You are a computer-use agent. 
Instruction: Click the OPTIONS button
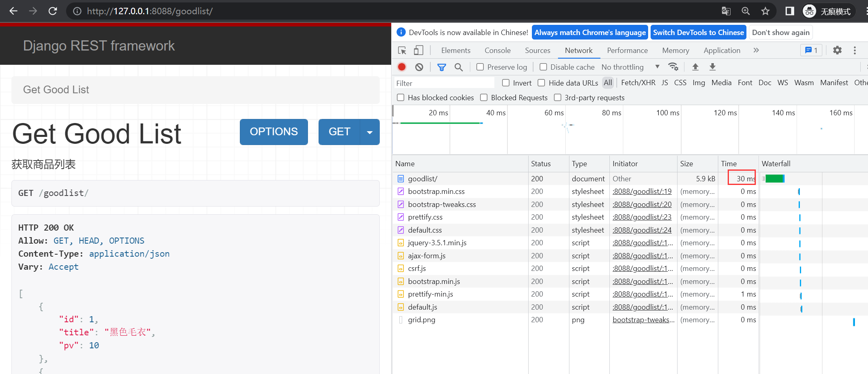(274, 132)
